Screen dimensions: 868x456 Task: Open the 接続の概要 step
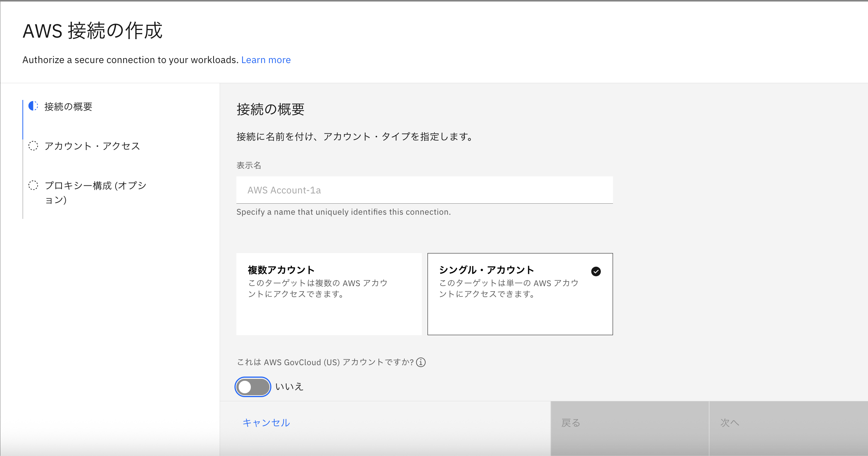(x=68, y=107)
